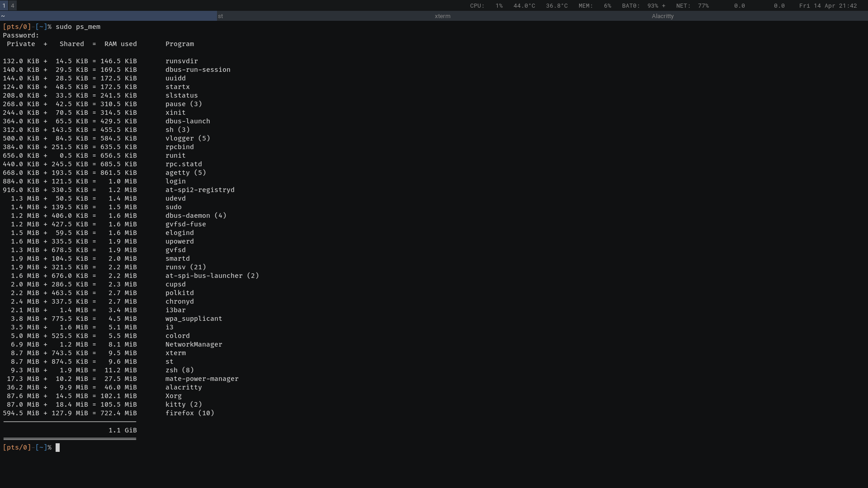Image resolution: width=868 pixels, height=488 pixels.
Task: Click workspace 1 button in i3bar
Action: click(4, 5)
